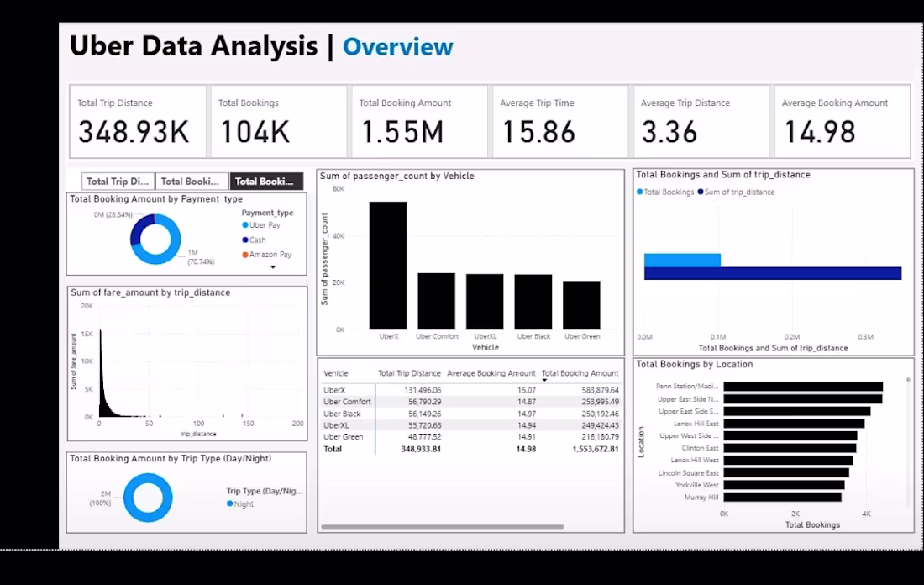Select Lenox Hill East bar
Screen dimensions: 924x585
point(795,424)
